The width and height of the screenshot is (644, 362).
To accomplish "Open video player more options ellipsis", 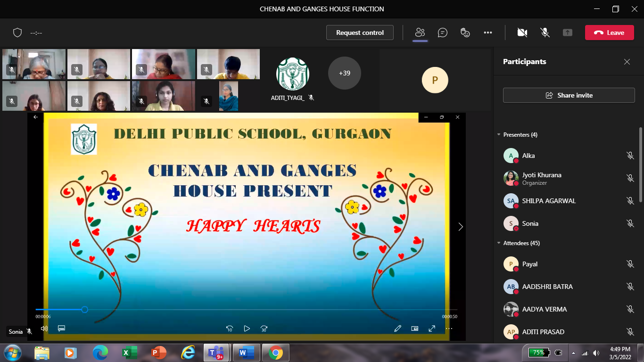I will point(449,329).
